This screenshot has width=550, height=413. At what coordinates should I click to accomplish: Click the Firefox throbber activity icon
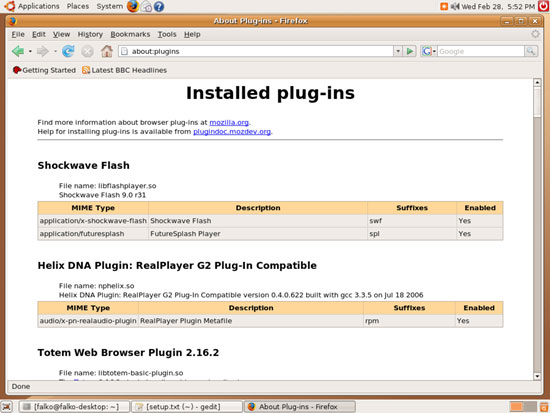coord(535,34)
